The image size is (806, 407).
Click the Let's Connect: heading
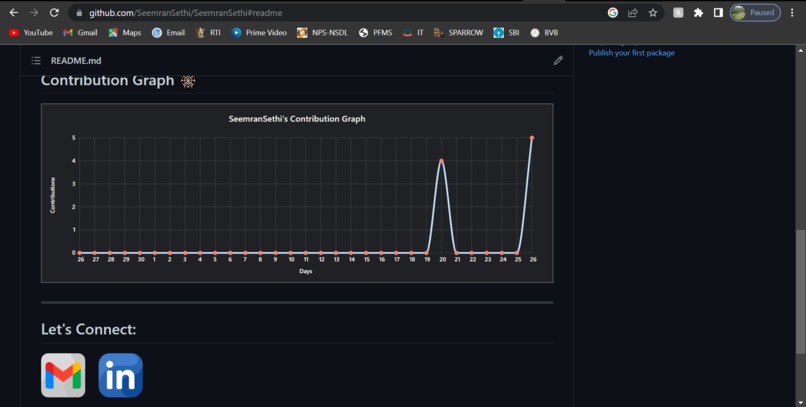[x=88, y=329]
